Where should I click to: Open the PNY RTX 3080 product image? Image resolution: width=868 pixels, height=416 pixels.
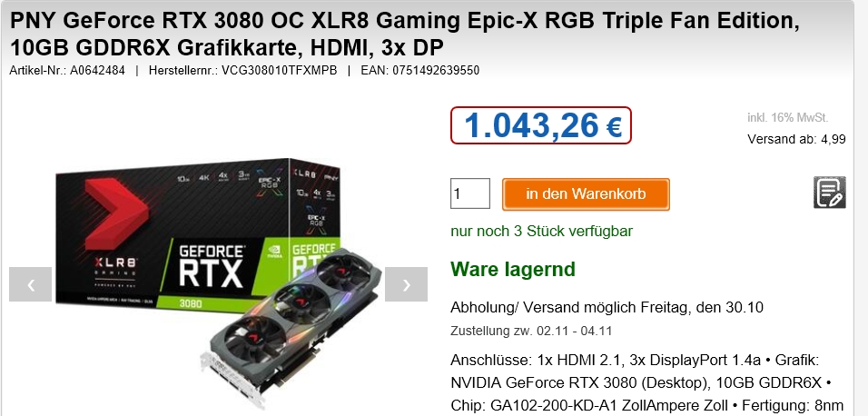coord(219,276)
